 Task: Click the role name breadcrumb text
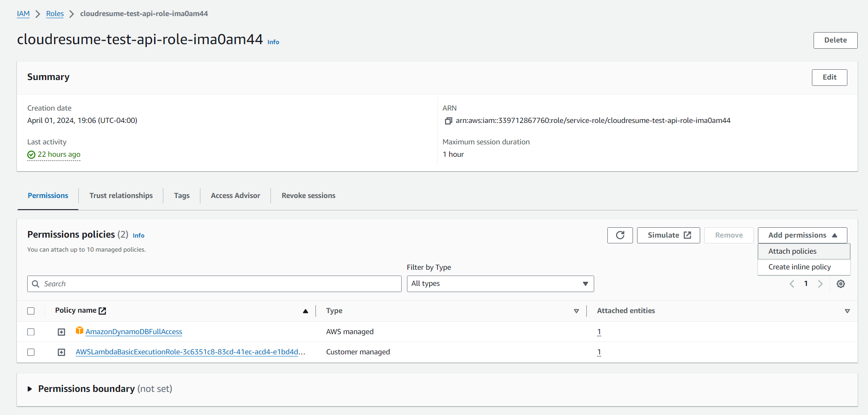(144, 14)
